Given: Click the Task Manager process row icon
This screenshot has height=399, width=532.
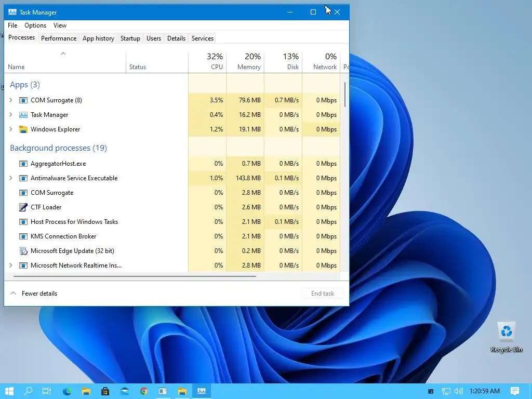Looking at the screenshot, I should (x=23, y=115).
